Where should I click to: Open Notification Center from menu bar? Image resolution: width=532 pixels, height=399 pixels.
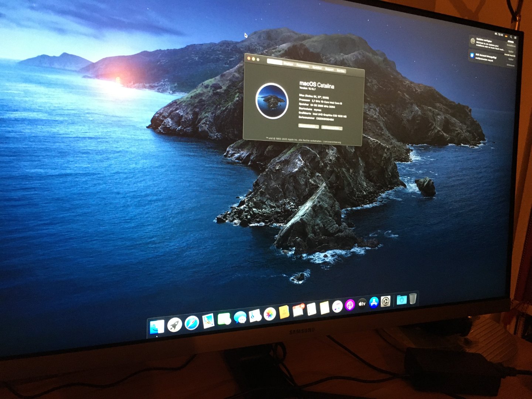515,37
